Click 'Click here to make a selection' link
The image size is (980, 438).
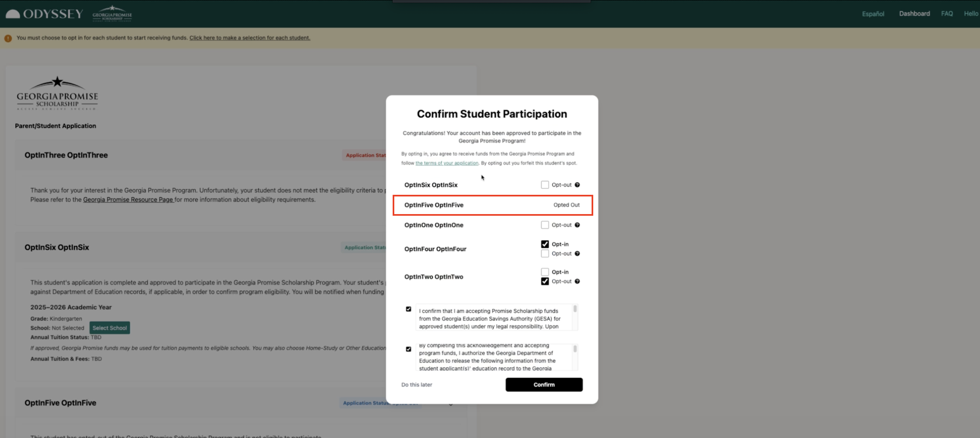(x=250, y=38)
